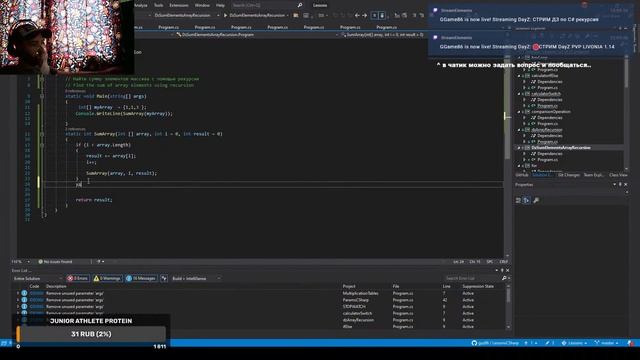
Task: Switch to the Team Explorer tab
Action: [x=593, y=175]
